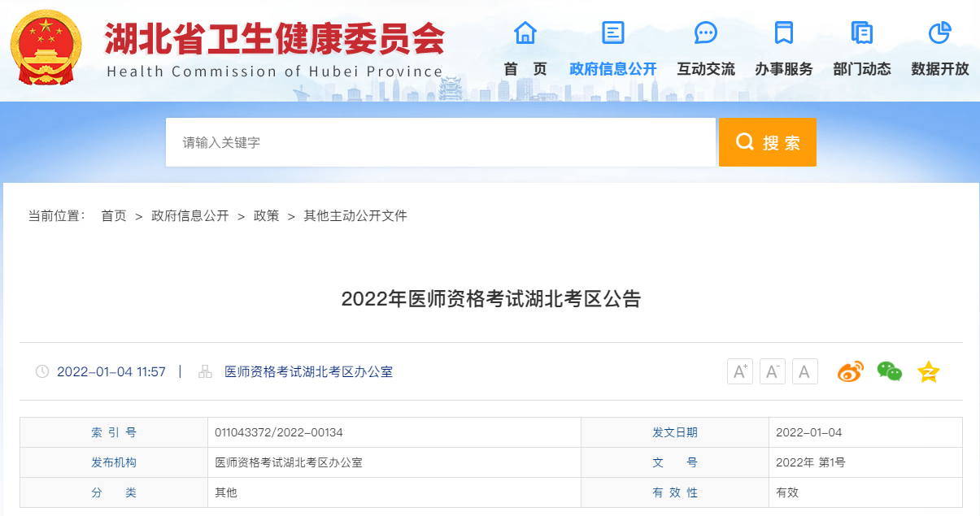
Task: Click the home icon above 首页
Action: click(525, 33)
